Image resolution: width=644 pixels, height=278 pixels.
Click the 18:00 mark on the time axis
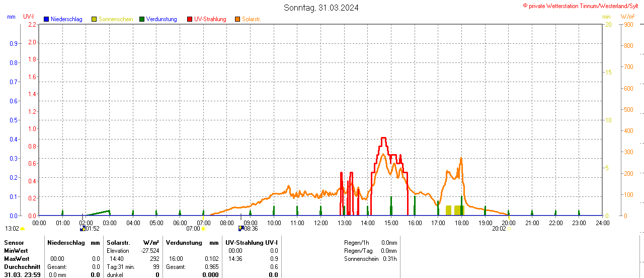tap(461, 223)
